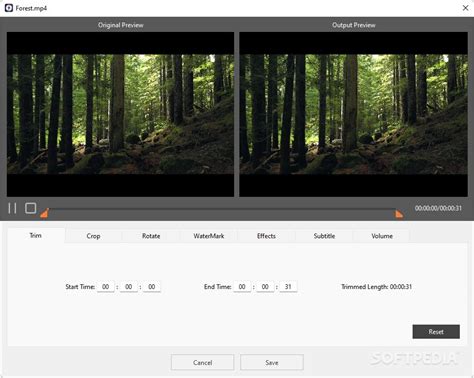Click the End Time minutes field
The width and height of the screenshot is (474, 378).
pyautogui.click(x=265, y=287)
